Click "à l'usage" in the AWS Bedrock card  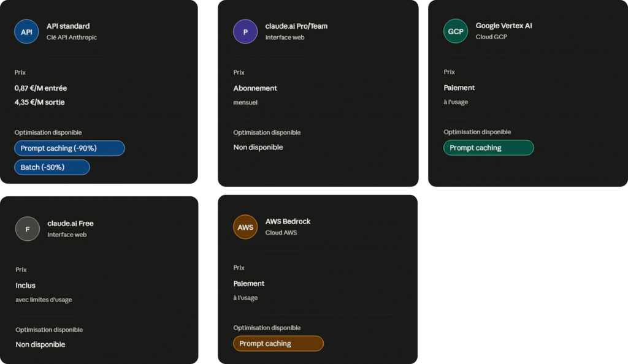coord(245,298)
